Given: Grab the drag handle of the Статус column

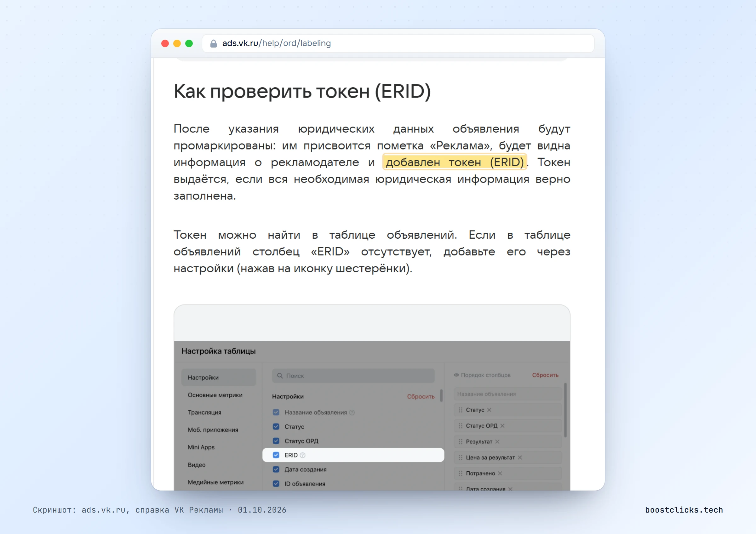Looking at the screenshot, I should point(460,410).
